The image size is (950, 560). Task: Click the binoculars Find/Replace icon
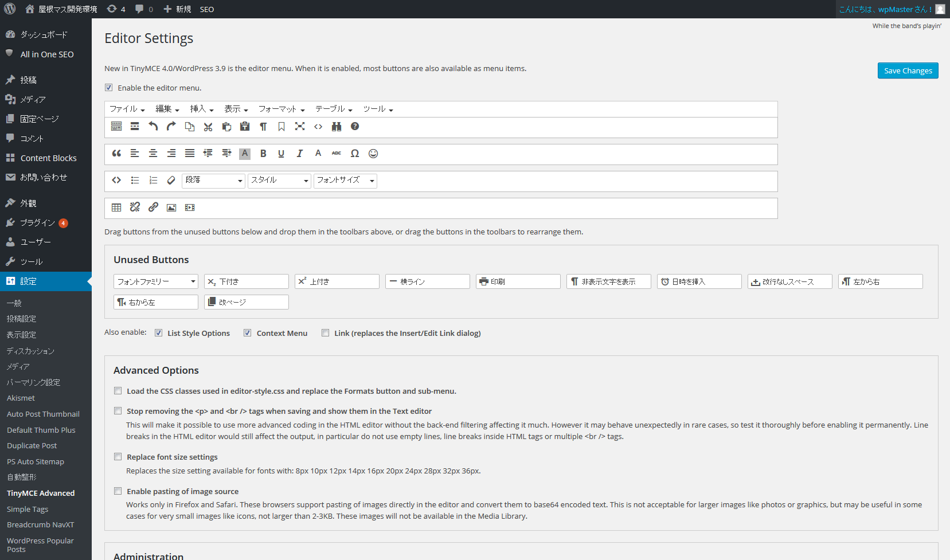click(337, 127)
